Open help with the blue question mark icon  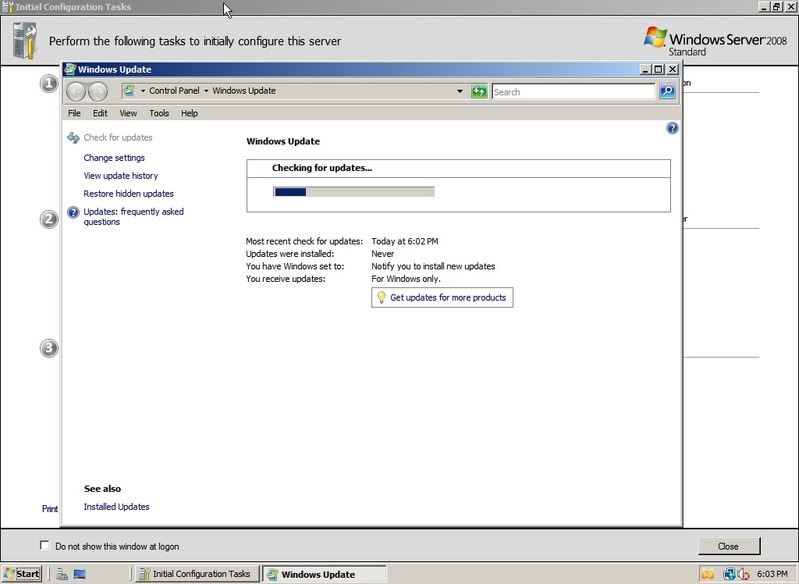672,128
